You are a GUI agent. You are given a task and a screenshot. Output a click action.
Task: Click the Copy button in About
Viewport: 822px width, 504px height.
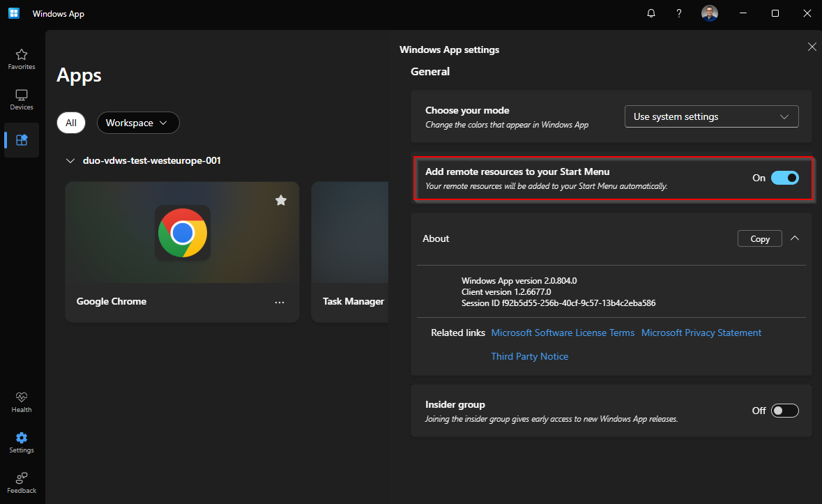(759, 238)
